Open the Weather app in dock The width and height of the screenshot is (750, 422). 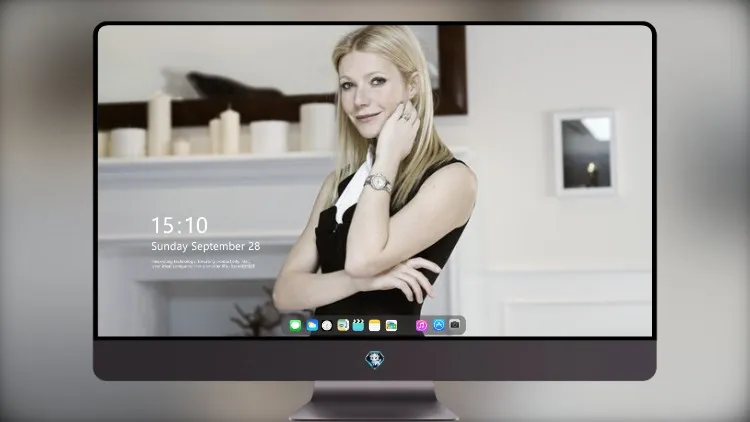(312, 325)
